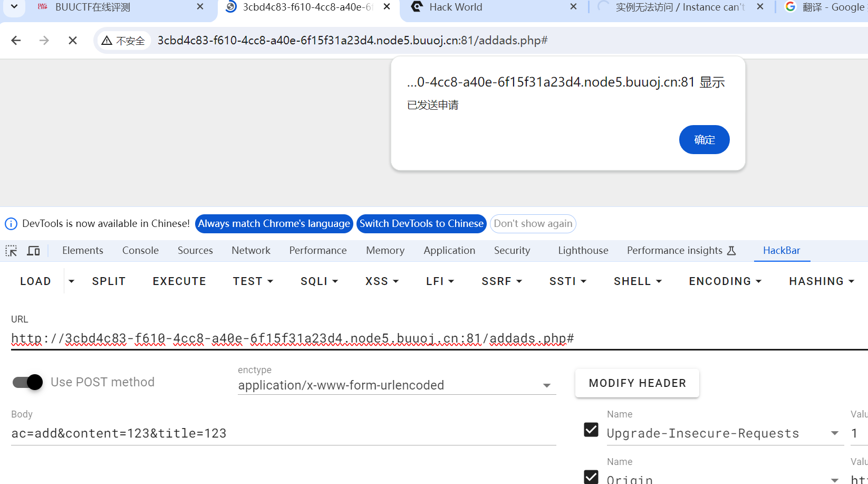Uncheck the Origin header checkbox
Screen dimensions: 868x484
(x=591, y=477)
